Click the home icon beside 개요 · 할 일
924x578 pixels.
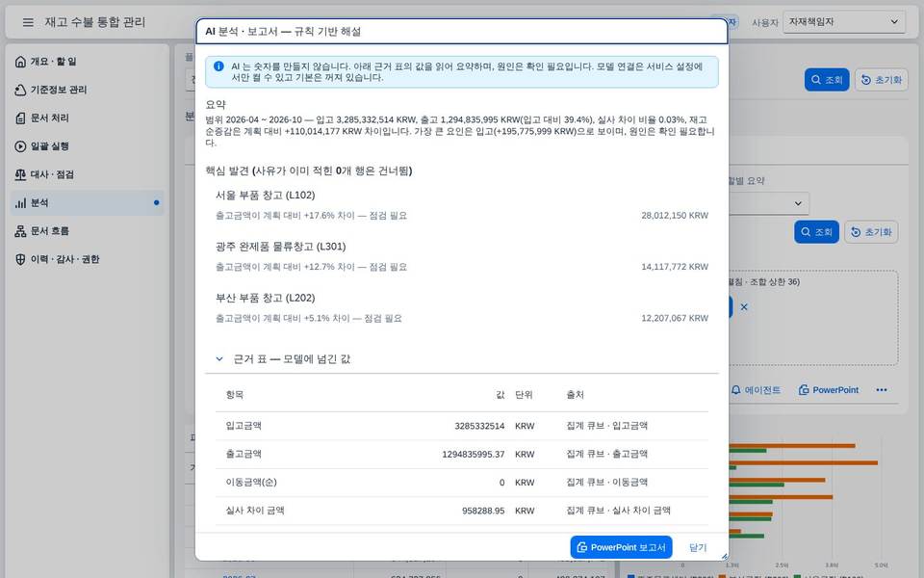pyautogui.click(x=20, y=62)
